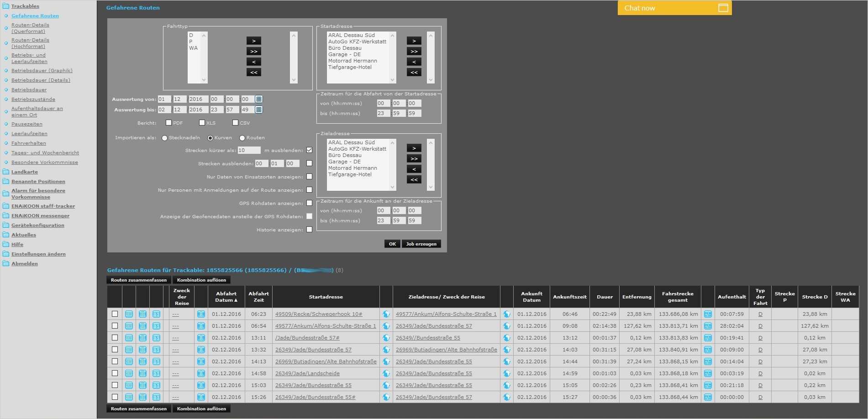Expand the ENAiKOON staff-tracker folder
868x419 pixels.
[x=43, y=206]
